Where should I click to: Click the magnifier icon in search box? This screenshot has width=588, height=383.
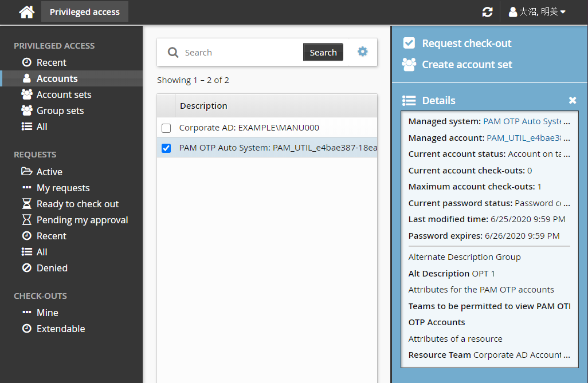click(173, 53)
